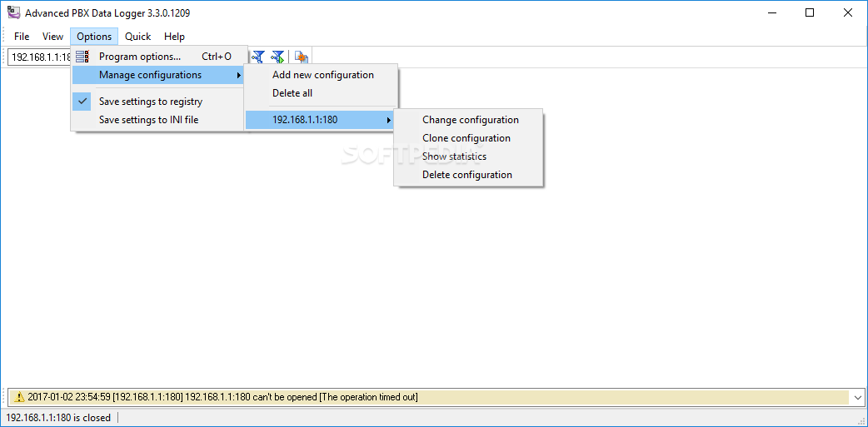868x427 pixels.
Task: Select Clone configuration
Action: 469,137
